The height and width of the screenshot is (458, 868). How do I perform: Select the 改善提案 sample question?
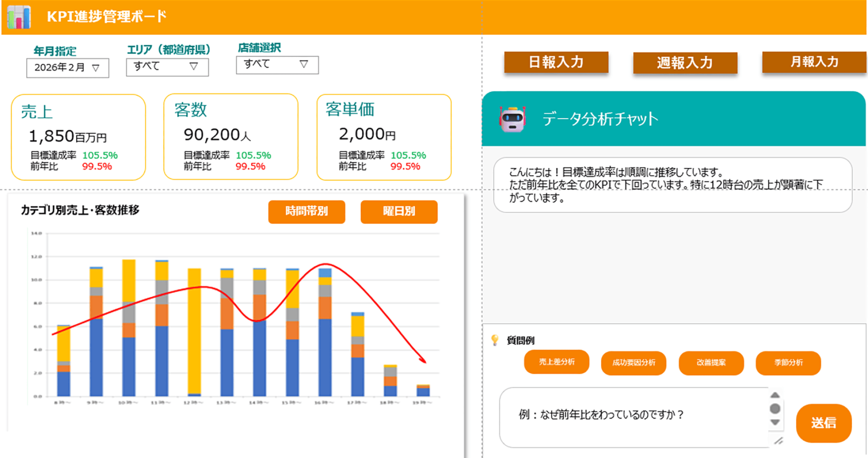(711, 363)
